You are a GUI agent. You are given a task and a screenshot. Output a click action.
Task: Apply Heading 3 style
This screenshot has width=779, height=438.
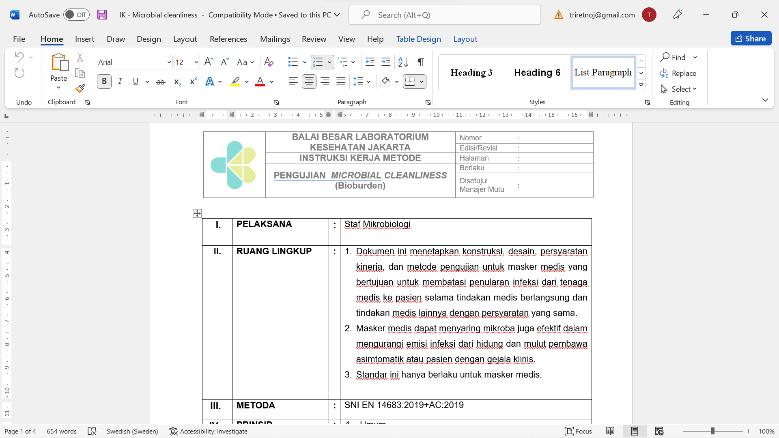pos(471,73)
